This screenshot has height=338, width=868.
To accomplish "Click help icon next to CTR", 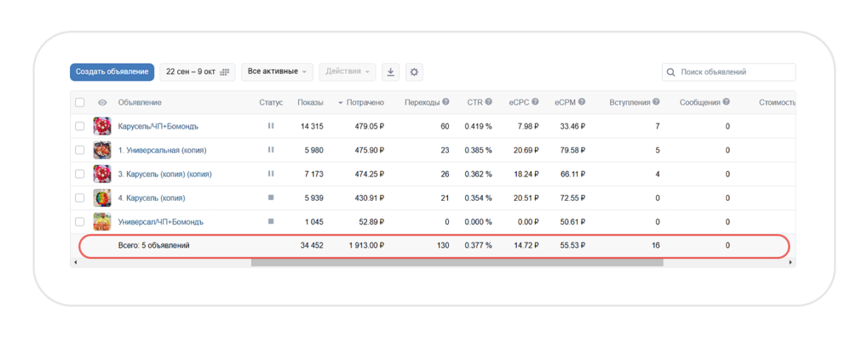I will tap(489, 102).
